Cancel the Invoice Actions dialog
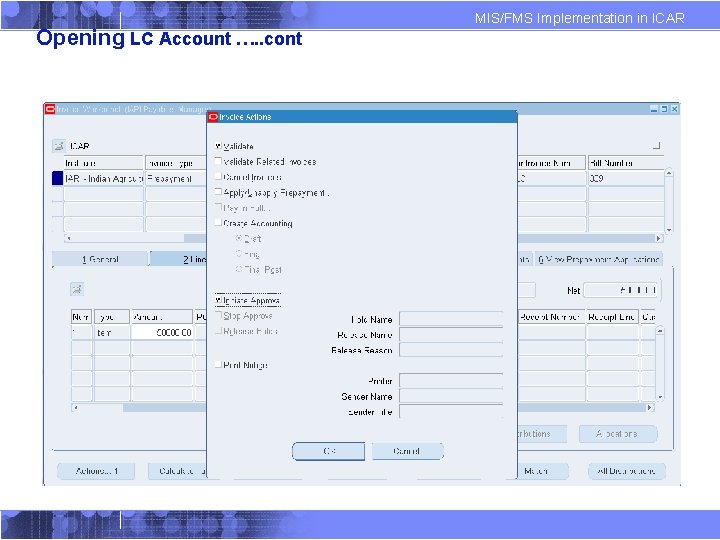 407,451
